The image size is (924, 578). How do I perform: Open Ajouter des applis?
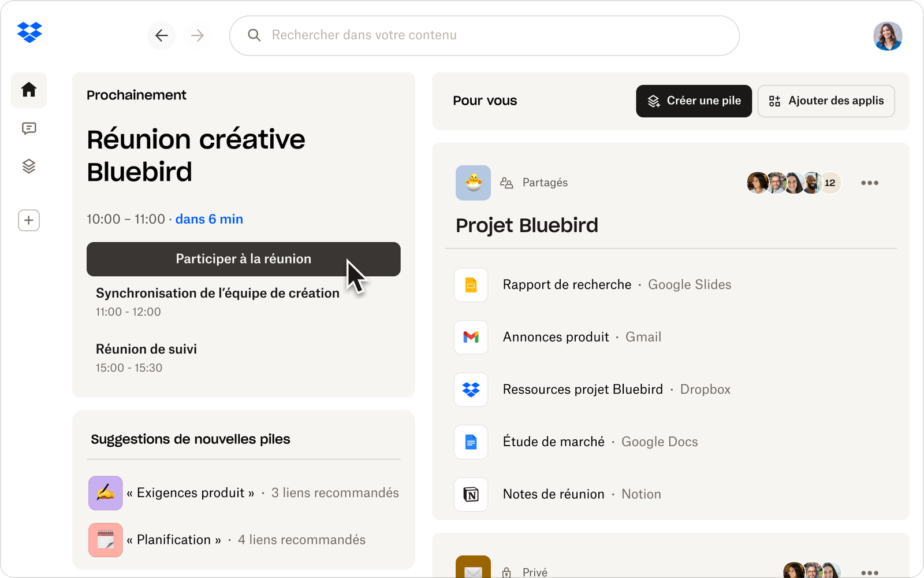[x=826, y=101]
